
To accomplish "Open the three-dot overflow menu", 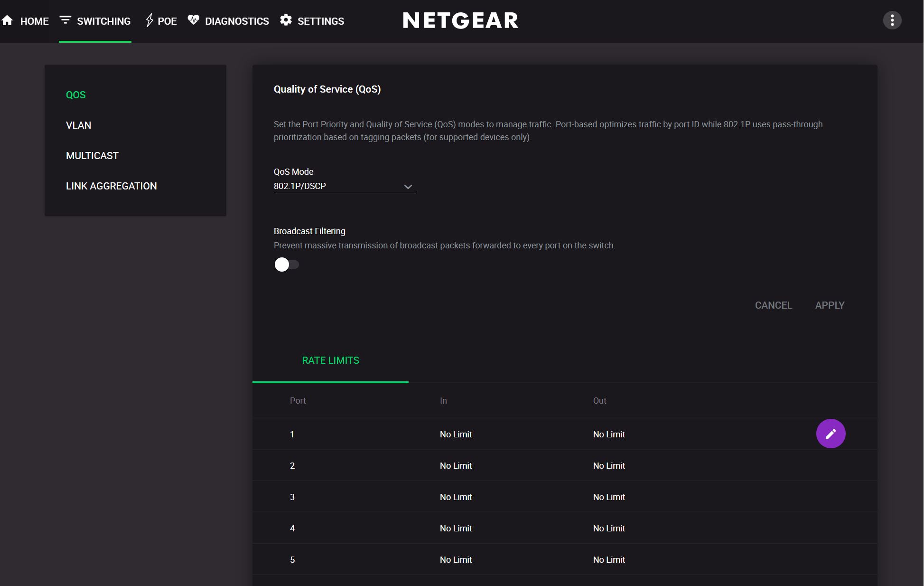I will pos(892,20).
